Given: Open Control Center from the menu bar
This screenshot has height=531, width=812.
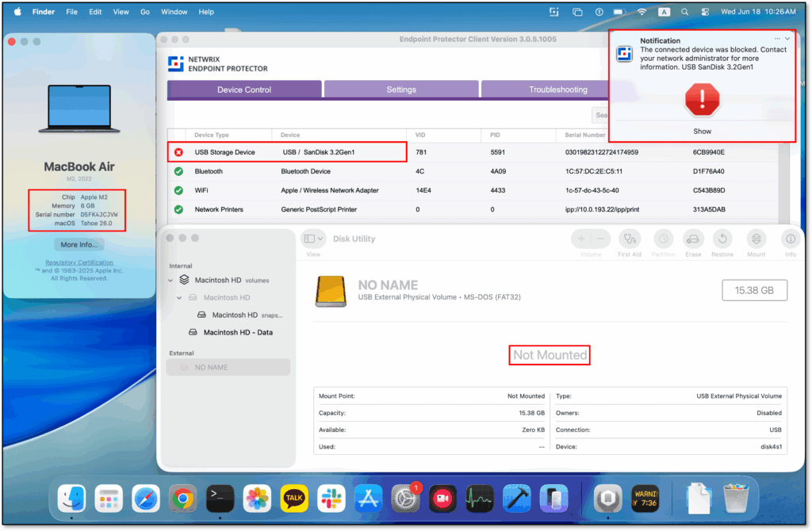Looking at the screenshot, I should click(705, 11).
